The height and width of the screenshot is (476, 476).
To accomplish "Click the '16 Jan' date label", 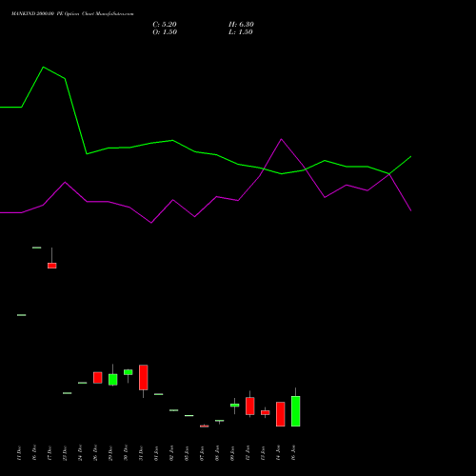I will pos(293,453).
